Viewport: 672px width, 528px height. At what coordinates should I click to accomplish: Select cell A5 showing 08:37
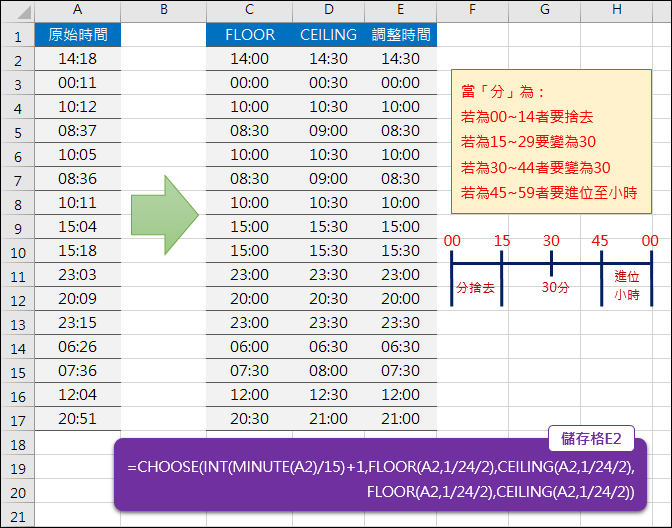click(x=78, y=131)
